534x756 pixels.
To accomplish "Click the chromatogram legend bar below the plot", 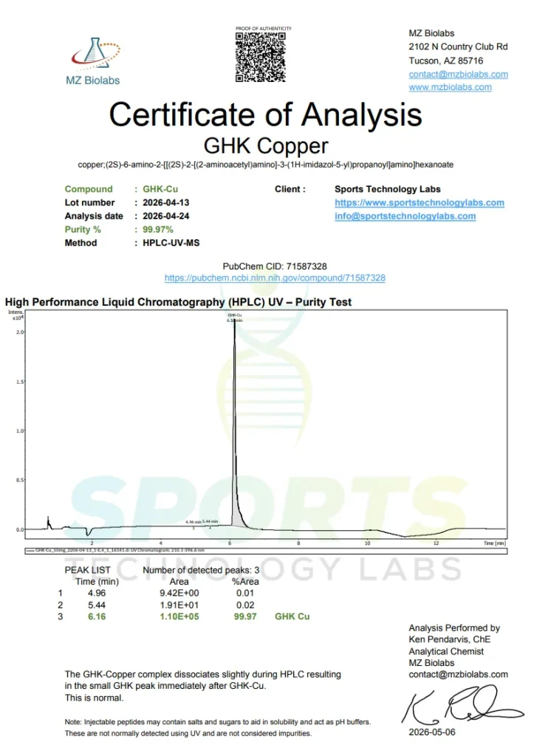I will pyautogui.click(x=266, y=550).
